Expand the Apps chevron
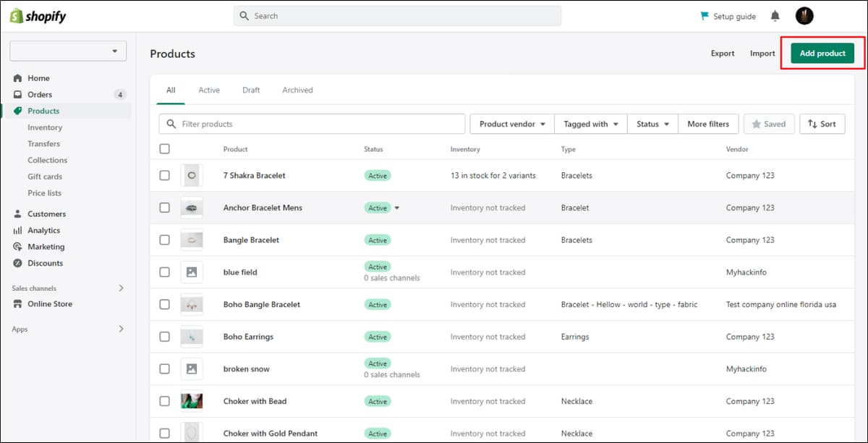 pos(121,329)
